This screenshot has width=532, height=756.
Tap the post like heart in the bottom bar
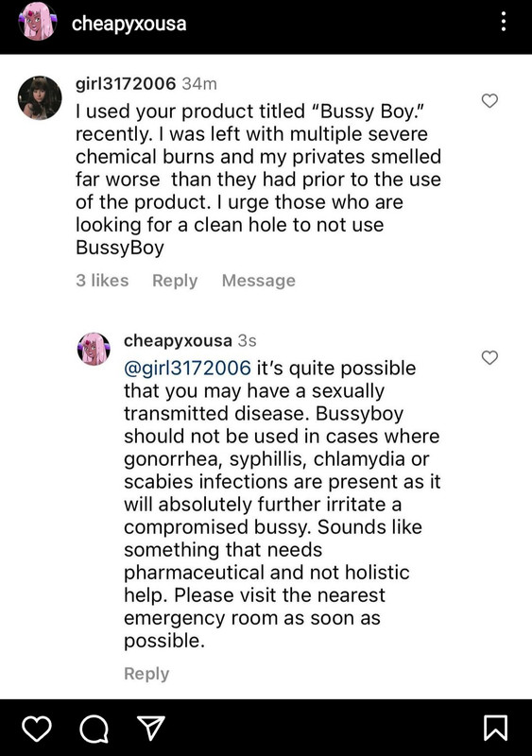click(x=37, y=728)
